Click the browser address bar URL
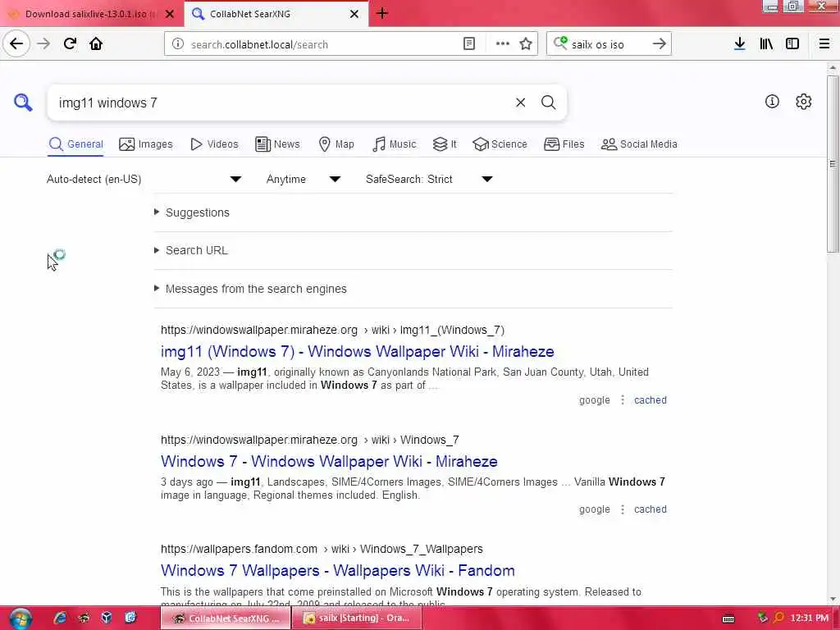840x630 pixels. click(x=322, y=44)
